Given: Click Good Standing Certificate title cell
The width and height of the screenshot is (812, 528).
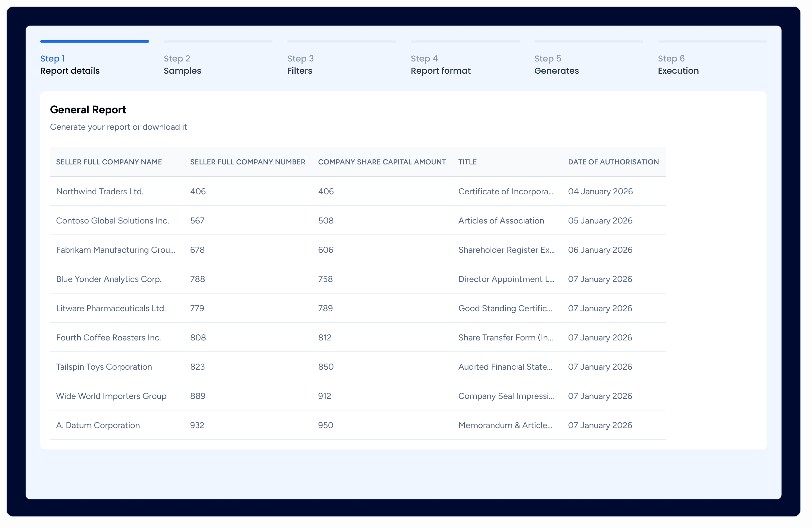Looking at the screenshot, I should pos(505,308).
